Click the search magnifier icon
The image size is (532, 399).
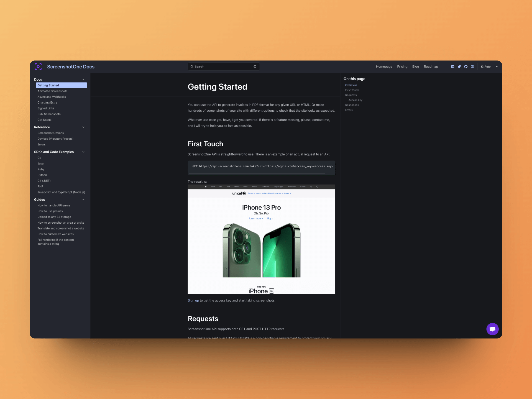[x=192, y=66]
